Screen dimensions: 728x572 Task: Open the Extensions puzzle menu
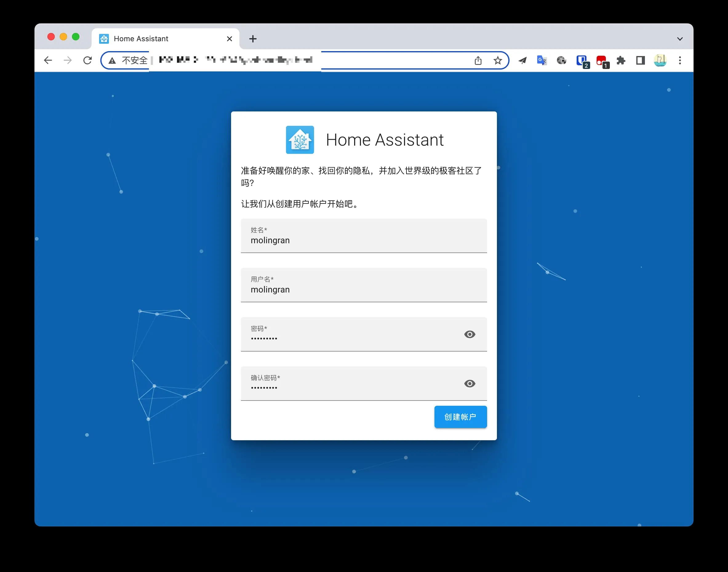click(x=621, y=60)
